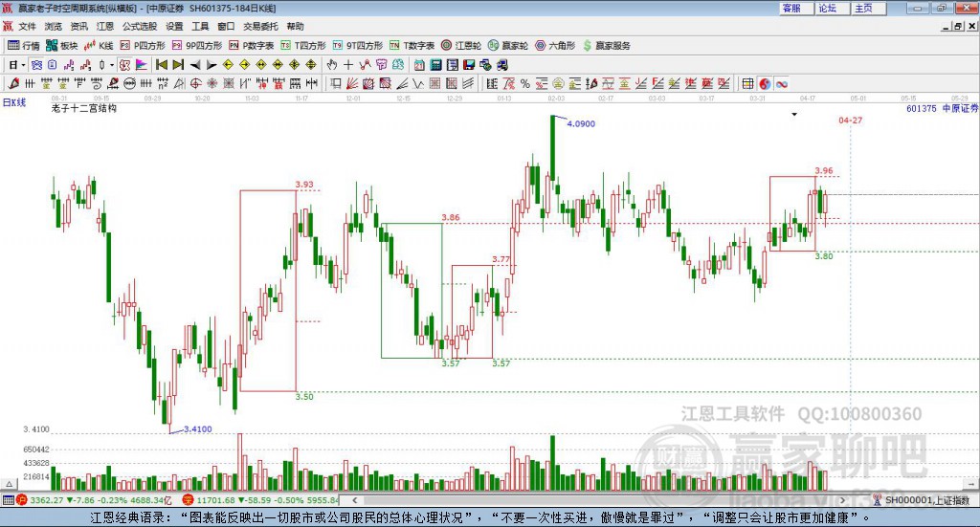The image size is (980, 527).
Task: Launch the 赢家轮 wheel tool
Action: (x=508, y=46)
